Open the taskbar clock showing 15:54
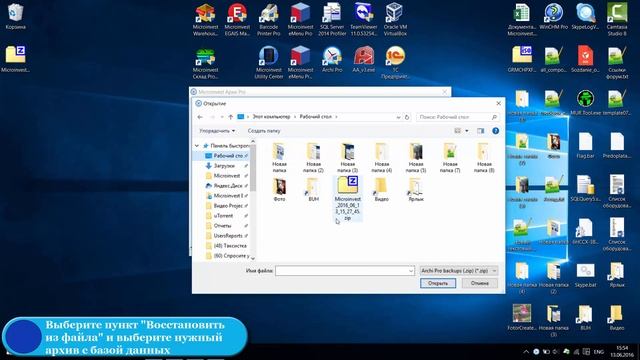 click(x=622, y=351)
